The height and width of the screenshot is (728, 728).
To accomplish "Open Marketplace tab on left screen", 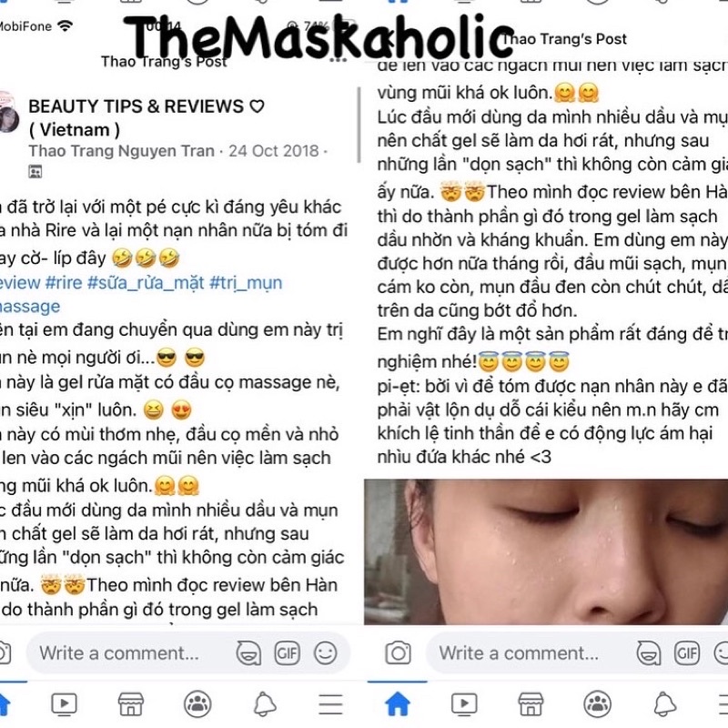I will (131, 704).
